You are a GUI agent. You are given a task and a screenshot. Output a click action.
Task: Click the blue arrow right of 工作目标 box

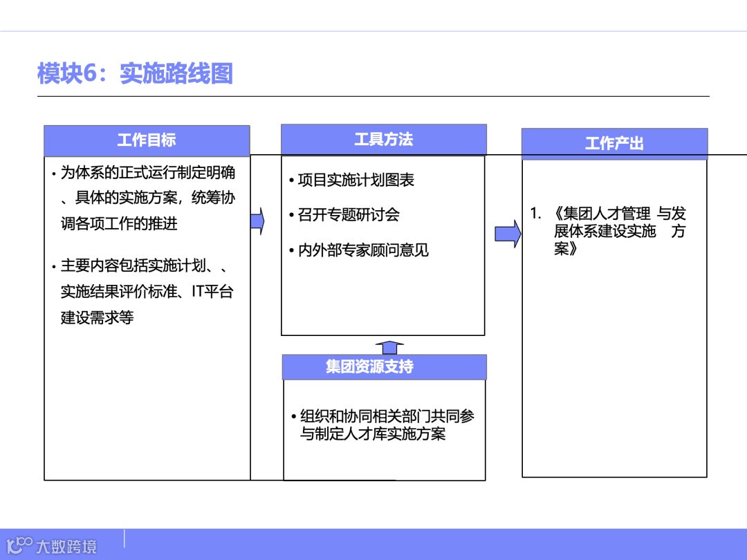[x=257, y=221]
